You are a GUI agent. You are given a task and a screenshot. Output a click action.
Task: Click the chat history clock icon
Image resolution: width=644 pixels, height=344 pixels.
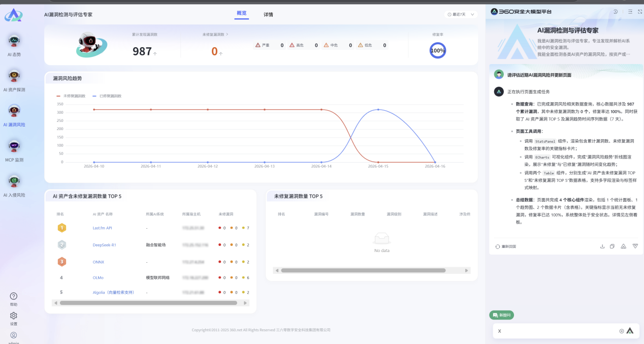pos(616,12)
